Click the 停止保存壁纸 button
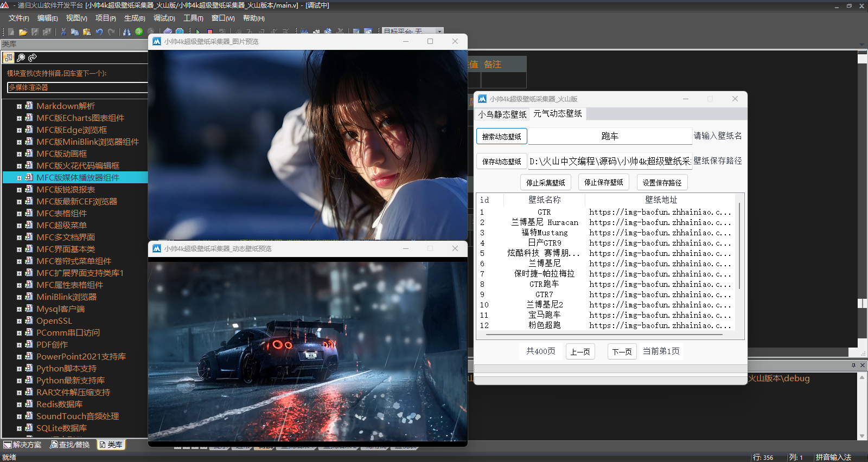Screen dimensions: 868x462 [604, 182]
